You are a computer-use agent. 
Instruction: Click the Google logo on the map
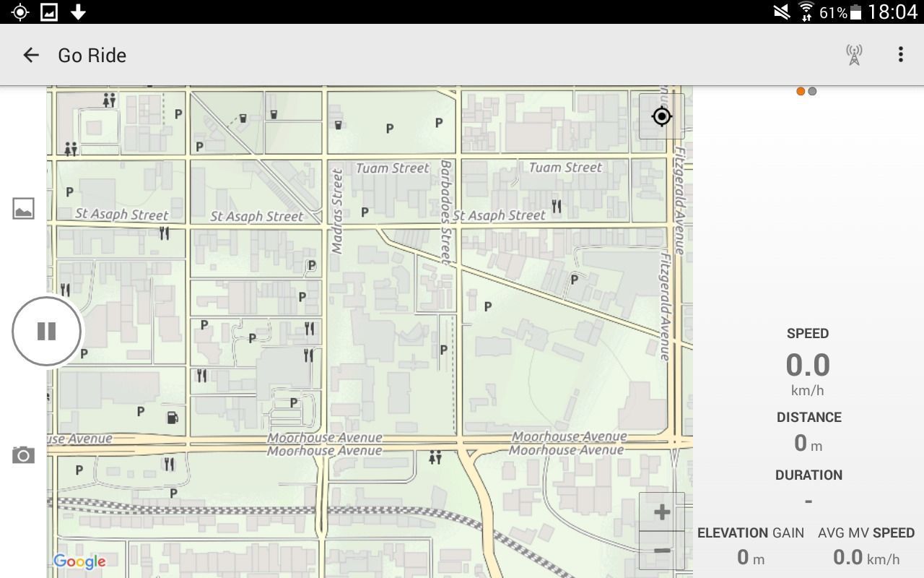[79, 561]
